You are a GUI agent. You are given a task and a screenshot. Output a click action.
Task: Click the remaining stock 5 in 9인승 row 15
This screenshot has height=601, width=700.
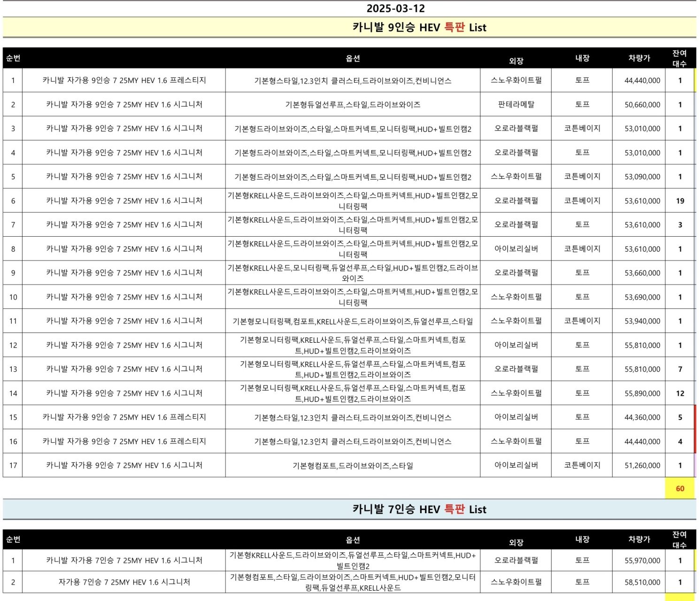tap(680, 417)
